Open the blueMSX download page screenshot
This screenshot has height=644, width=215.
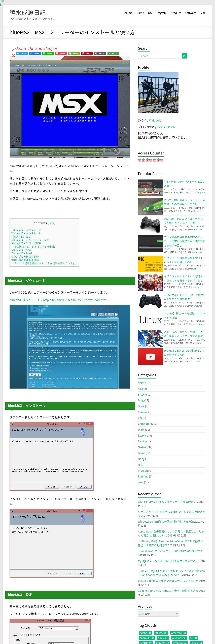(70, 347)
